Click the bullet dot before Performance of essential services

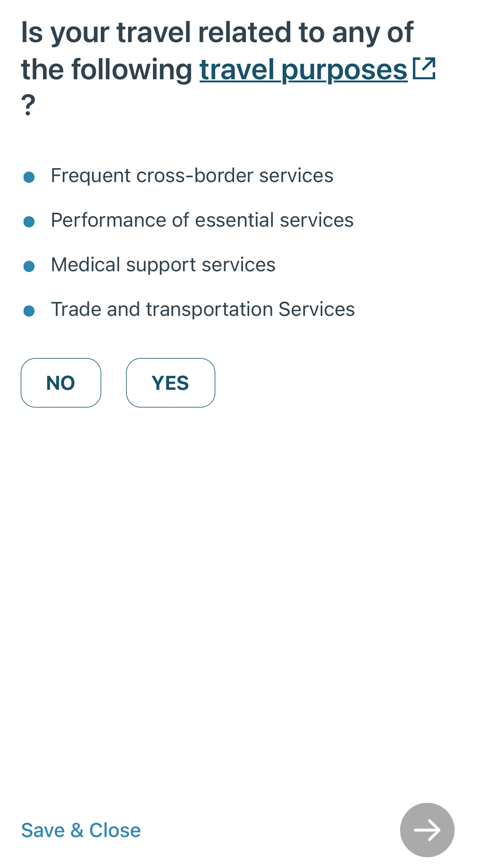29,222
